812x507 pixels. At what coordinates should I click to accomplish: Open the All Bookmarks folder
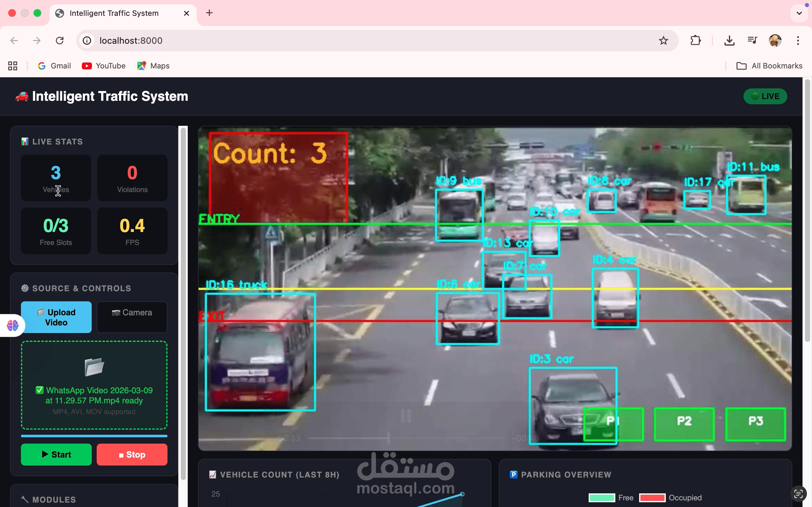[x=769, y=66]
